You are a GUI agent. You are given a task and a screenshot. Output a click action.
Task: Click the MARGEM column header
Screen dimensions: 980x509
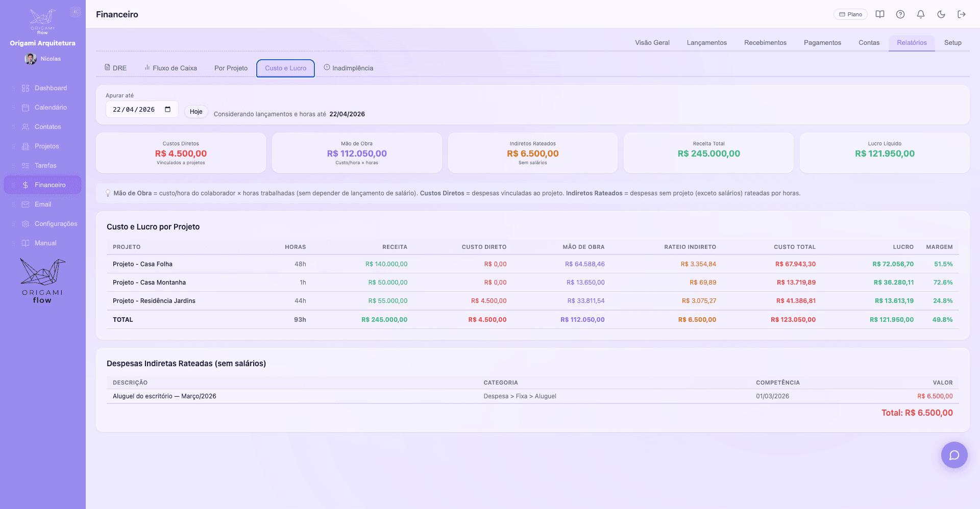click(939, 247)
